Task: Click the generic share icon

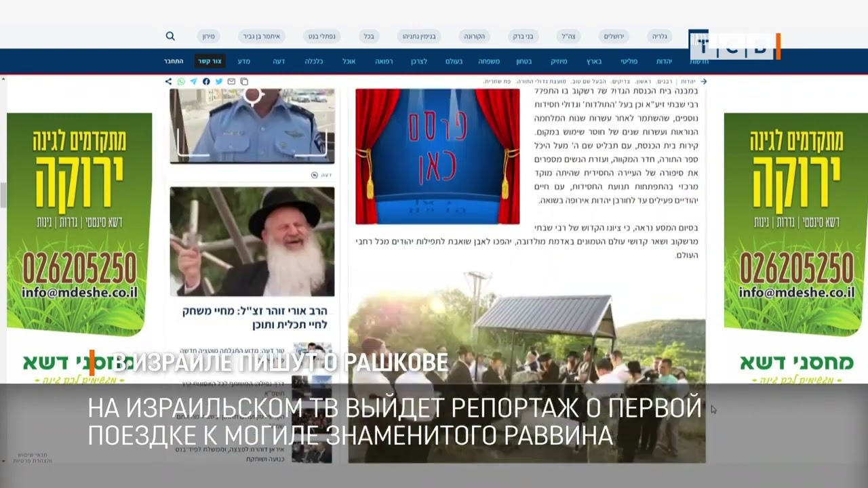Action: tap(169, 81)
